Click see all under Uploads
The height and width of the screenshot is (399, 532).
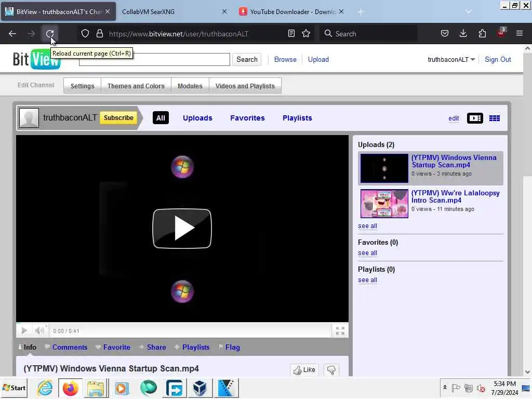click(367, 226)
